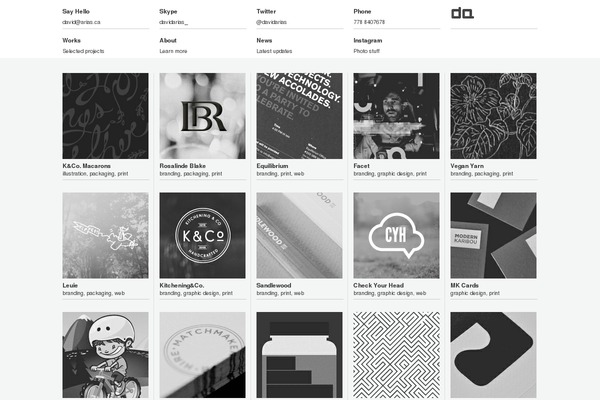This screenshot has width=600, height=400.
Task: Select the Vegan Yarn floral thumbnail
Action: (493, 116)
